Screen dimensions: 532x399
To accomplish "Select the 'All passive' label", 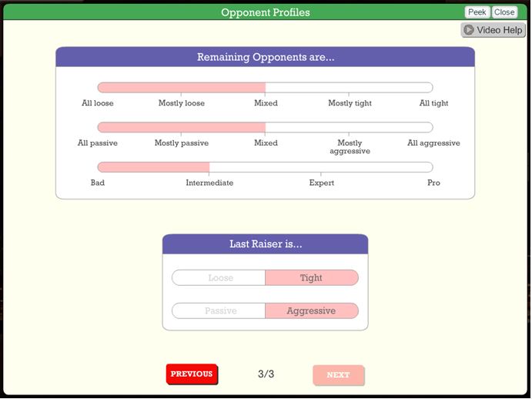I will tap(97, 143).
